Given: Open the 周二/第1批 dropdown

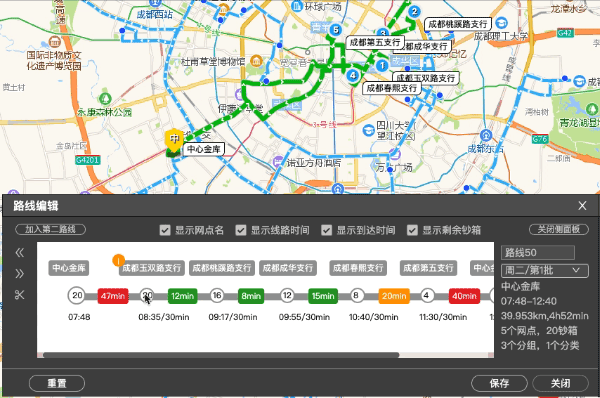Looking at the screenshot, I should [x=545, y=271].
